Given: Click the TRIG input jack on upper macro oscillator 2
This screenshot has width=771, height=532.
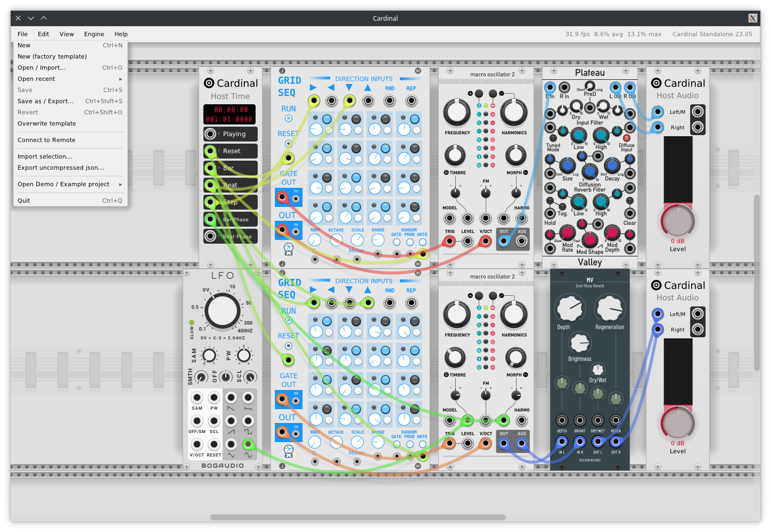Looking at the screenshot, I should [450, 242].
